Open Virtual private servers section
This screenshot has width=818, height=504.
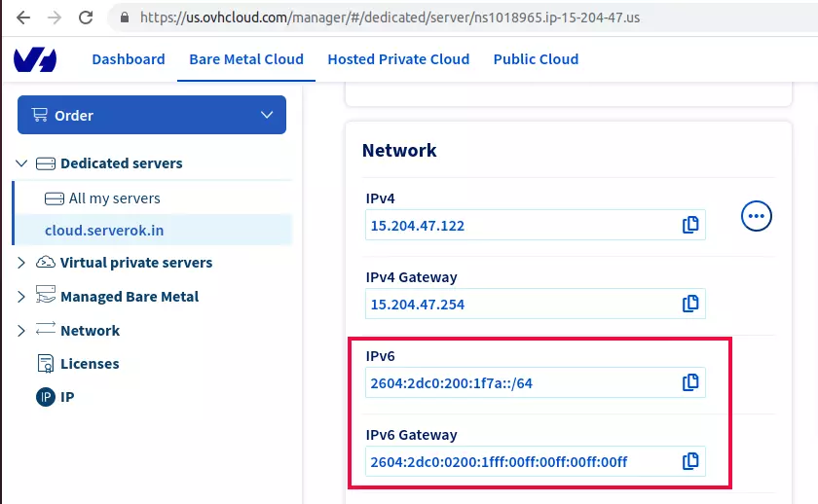point(136,263)
